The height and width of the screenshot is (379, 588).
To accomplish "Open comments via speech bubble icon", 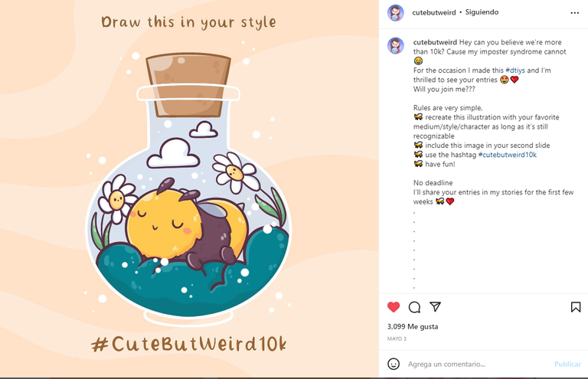I will tap(414, 307).
